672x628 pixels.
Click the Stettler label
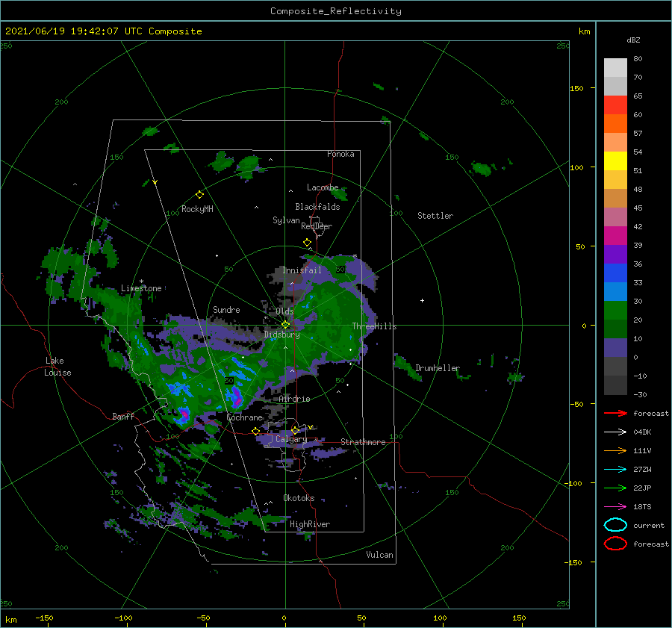point(435,216)
